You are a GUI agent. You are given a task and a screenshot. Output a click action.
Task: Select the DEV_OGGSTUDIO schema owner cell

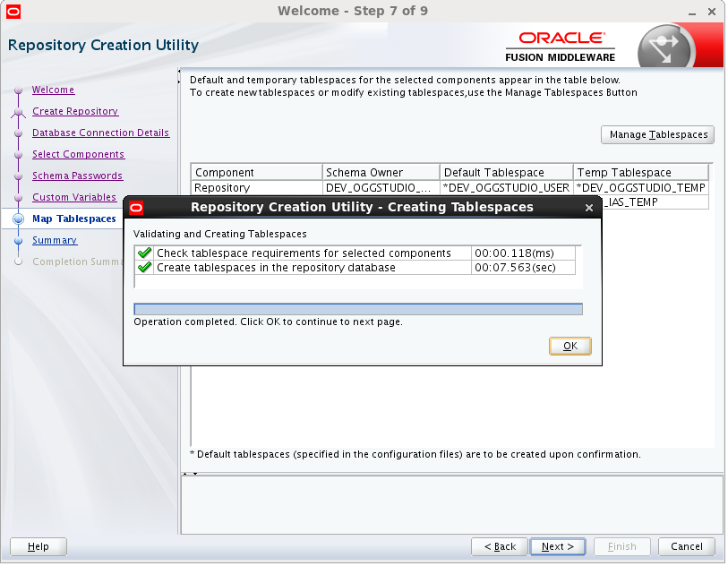381,187
